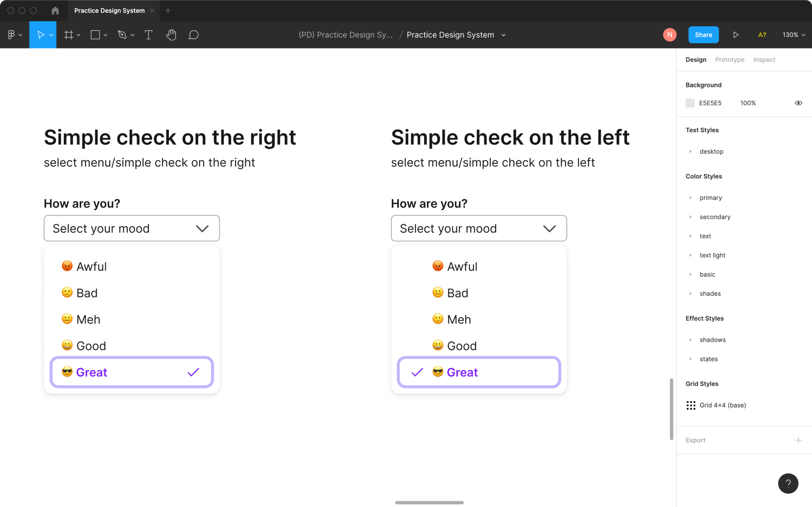The image size is (812, 507).
Task: Switch to the Prototype tab
Action: pyautogui.click(x=730, y=59)
